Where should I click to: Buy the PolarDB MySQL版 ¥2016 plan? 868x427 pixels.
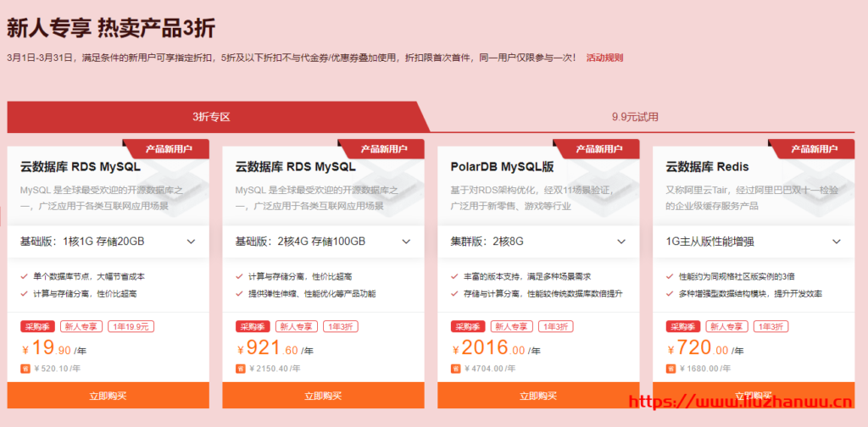point(539,395)
